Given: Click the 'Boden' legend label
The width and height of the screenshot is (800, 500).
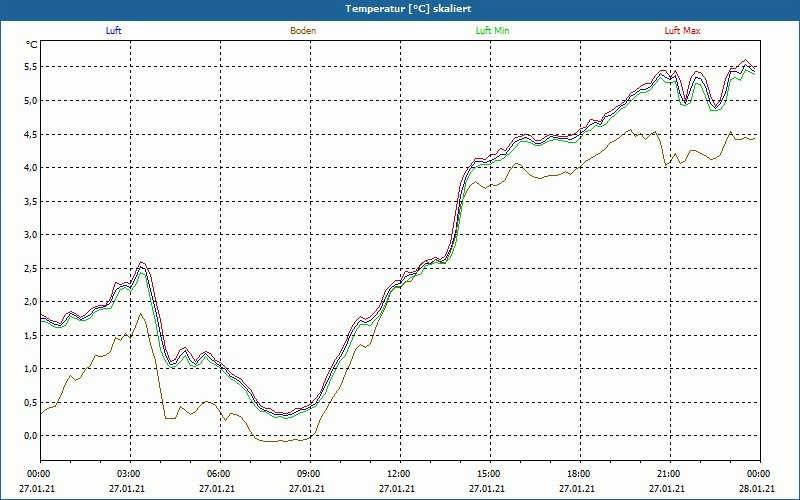Looking at the screenshot, I should point(303,31).
